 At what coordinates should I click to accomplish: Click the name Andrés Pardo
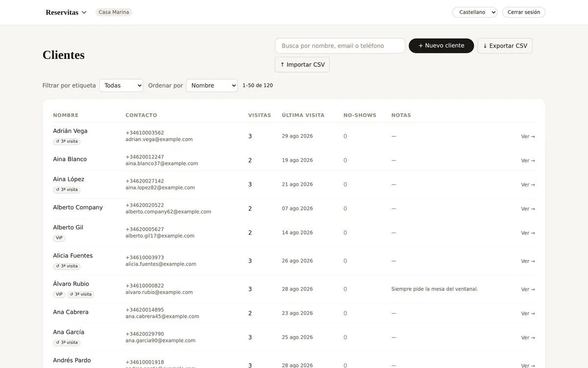tap(72, 360)
